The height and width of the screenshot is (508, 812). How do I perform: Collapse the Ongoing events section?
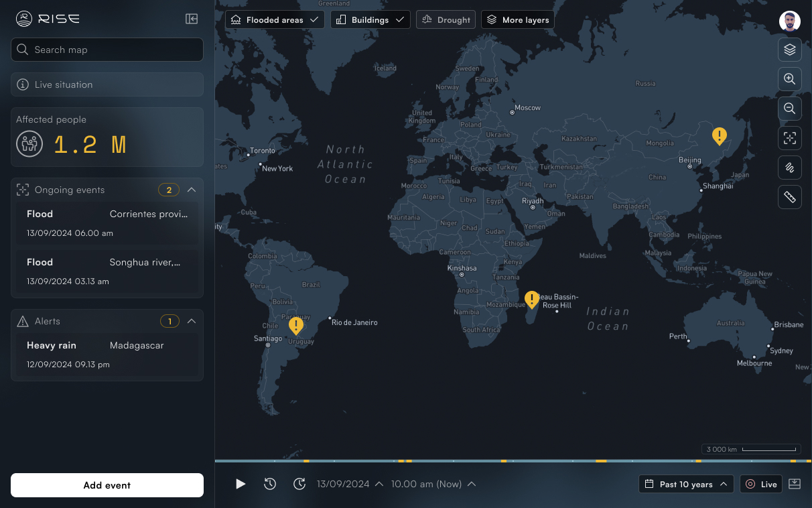pos(192,190)
